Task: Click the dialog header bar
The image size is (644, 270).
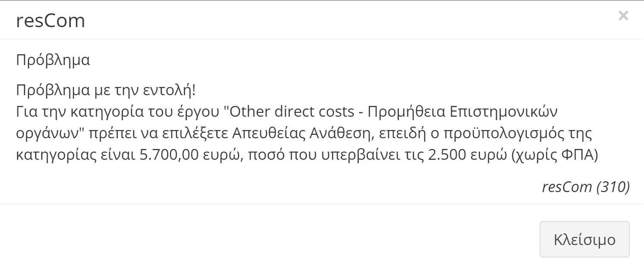Action: pos(322,19)
